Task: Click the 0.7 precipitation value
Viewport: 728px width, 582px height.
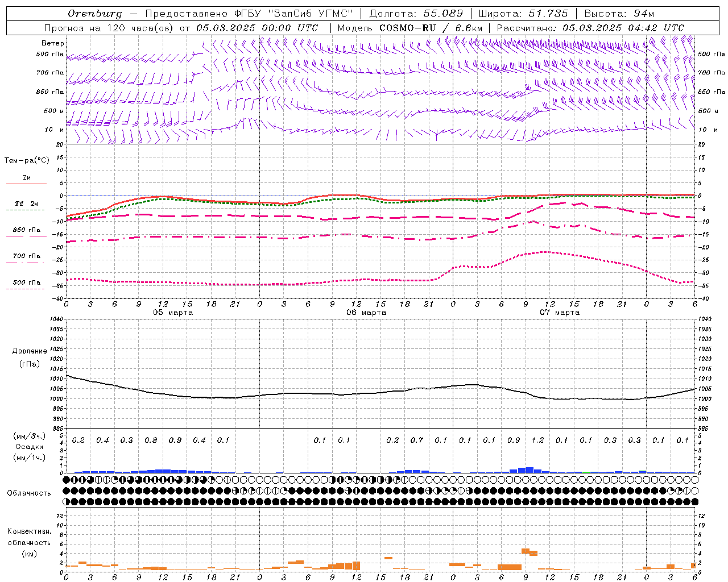Action: (x=417, y=440)
